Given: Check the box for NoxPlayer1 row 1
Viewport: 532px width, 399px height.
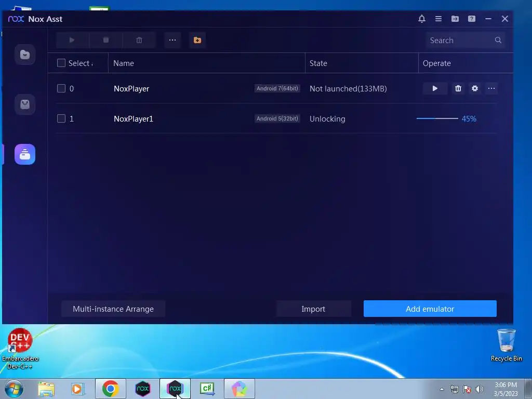Looking at the screenshot, I should tap(61, 119).
